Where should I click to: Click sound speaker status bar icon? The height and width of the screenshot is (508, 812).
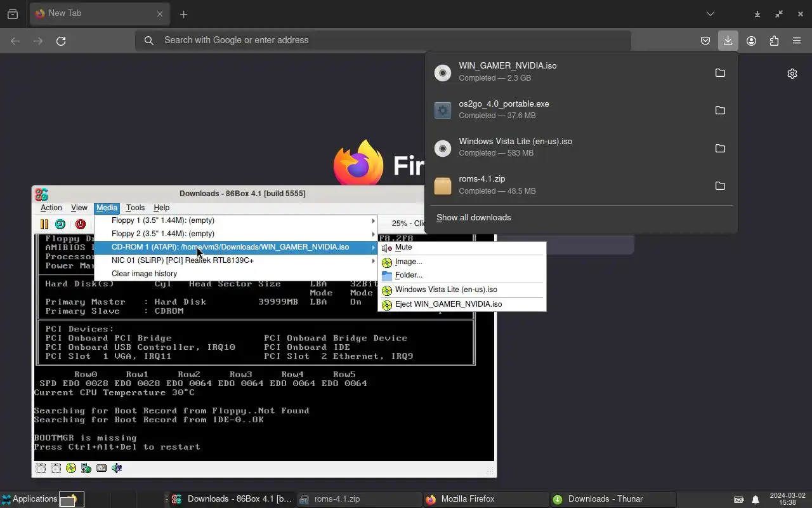(117, 468)
